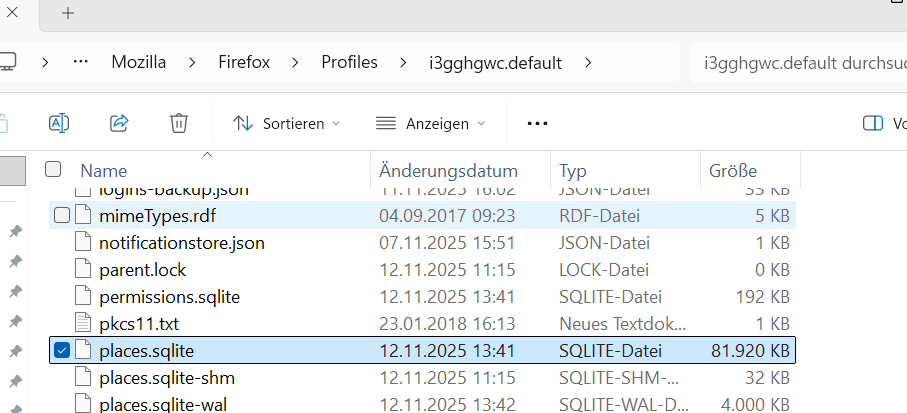Open the three-dots more options menu
The width and height of the screenshot is (907, 413).
tap(537, 123)
